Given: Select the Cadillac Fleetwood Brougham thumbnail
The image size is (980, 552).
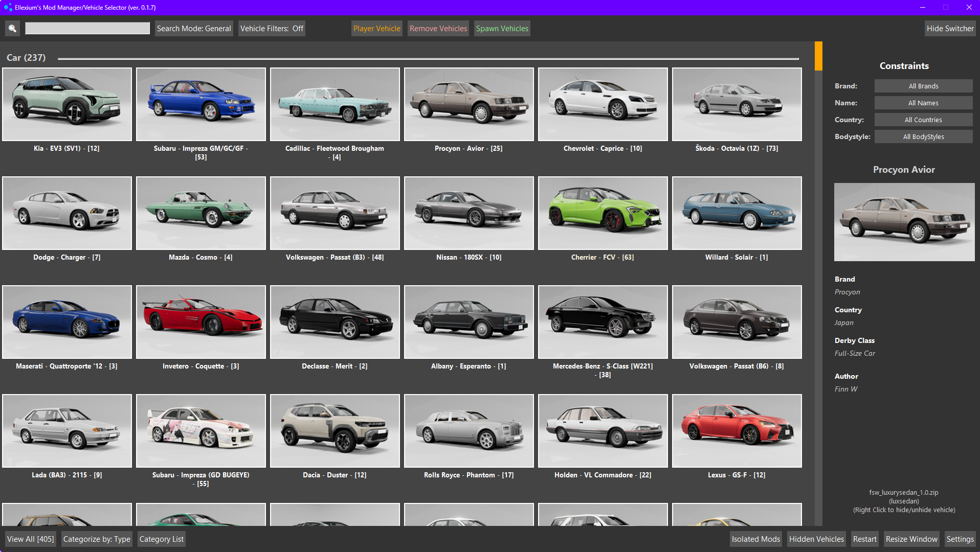Looking at the screenshot, I should pyautogui.click(x=335, y=104).
